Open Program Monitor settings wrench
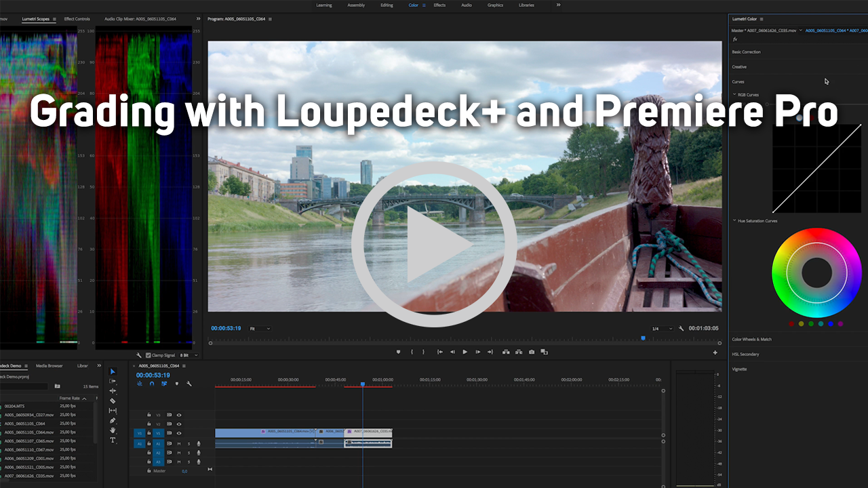Image resolution: width=868 pixels, height=488 pixels. [681, 329]
